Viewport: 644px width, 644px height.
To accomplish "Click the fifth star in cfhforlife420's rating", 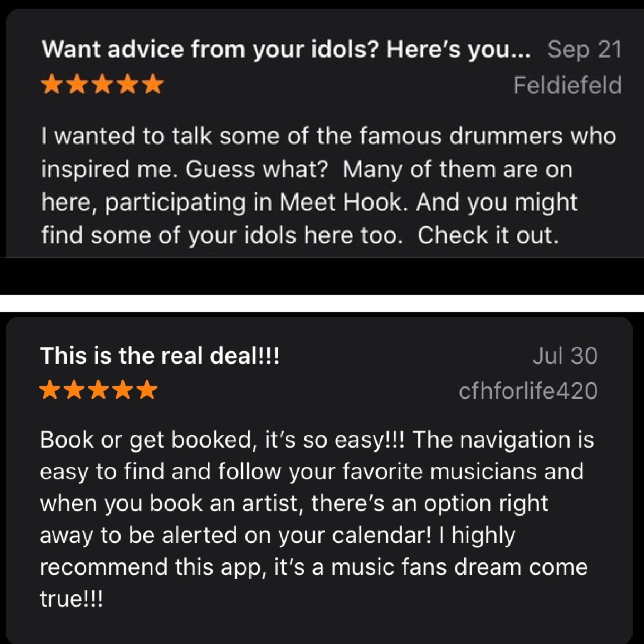I will (147, 390).
